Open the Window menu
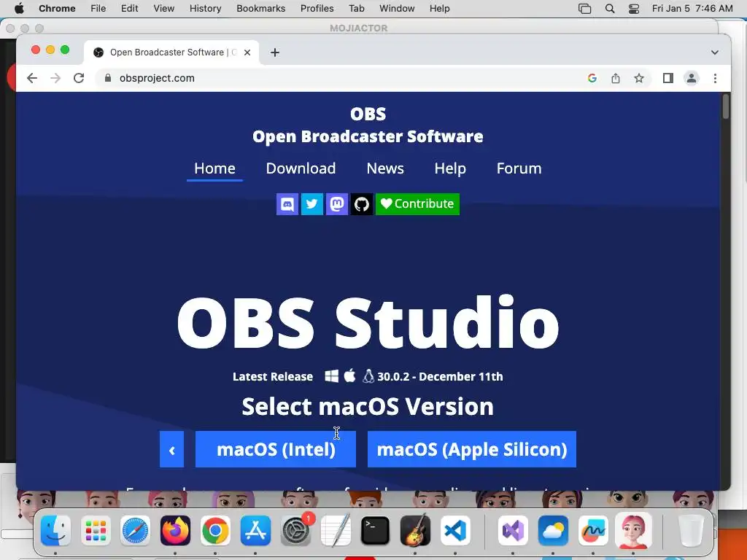Screen dimensions: 747x560 tap(397, 8)
